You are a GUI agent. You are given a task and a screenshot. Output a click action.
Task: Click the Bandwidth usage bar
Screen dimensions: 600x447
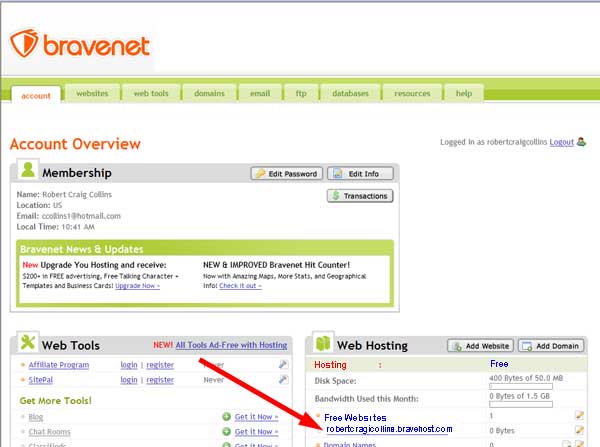click(521, 405)
